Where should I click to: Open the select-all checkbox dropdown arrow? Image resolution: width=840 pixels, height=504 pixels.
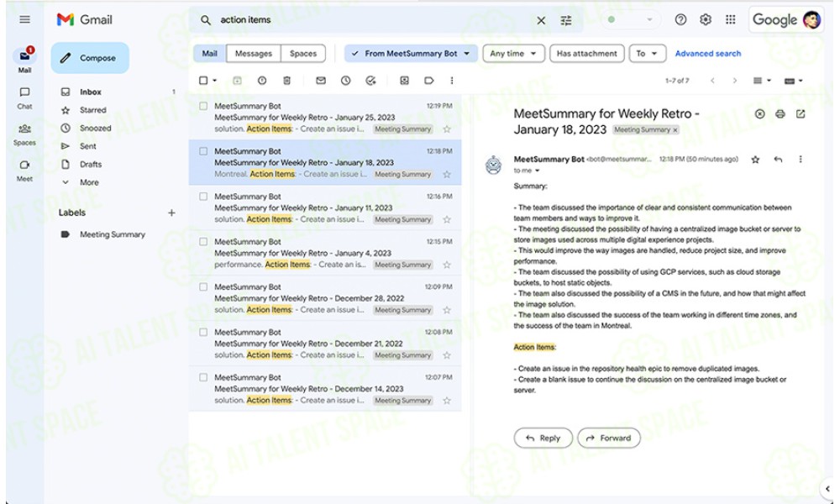215,81
